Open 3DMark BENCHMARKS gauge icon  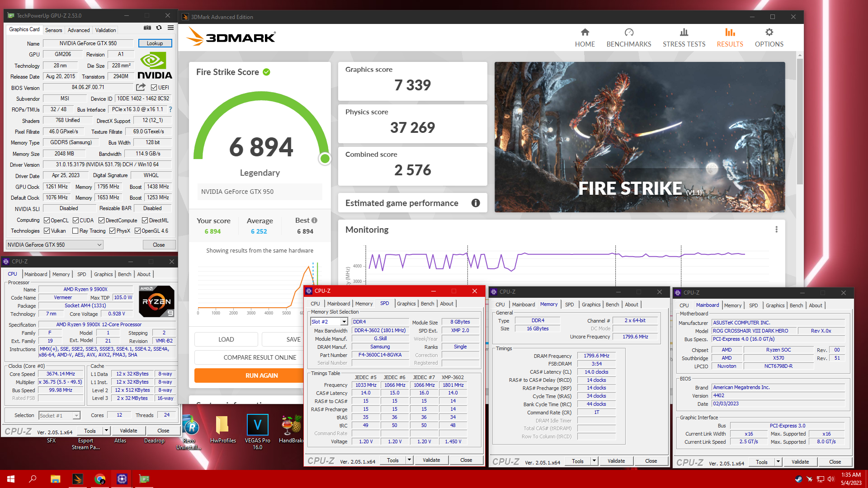point(629,33)
